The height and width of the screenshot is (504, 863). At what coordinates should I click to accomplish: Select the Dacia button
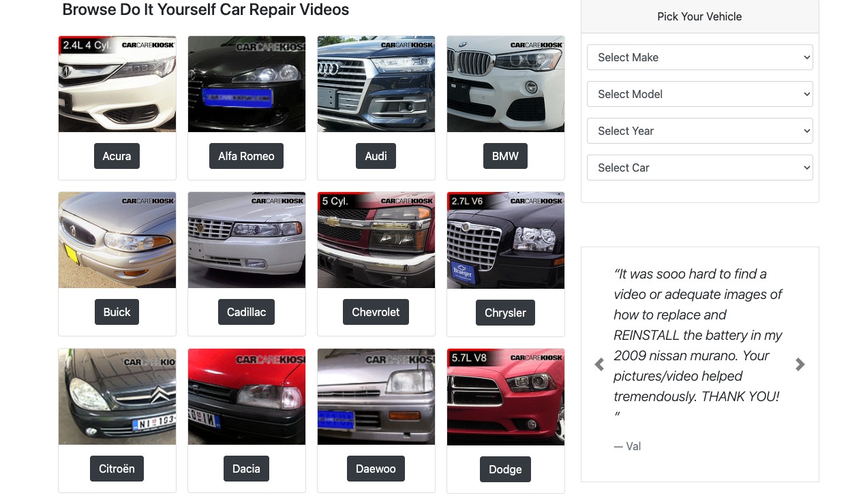246,469
